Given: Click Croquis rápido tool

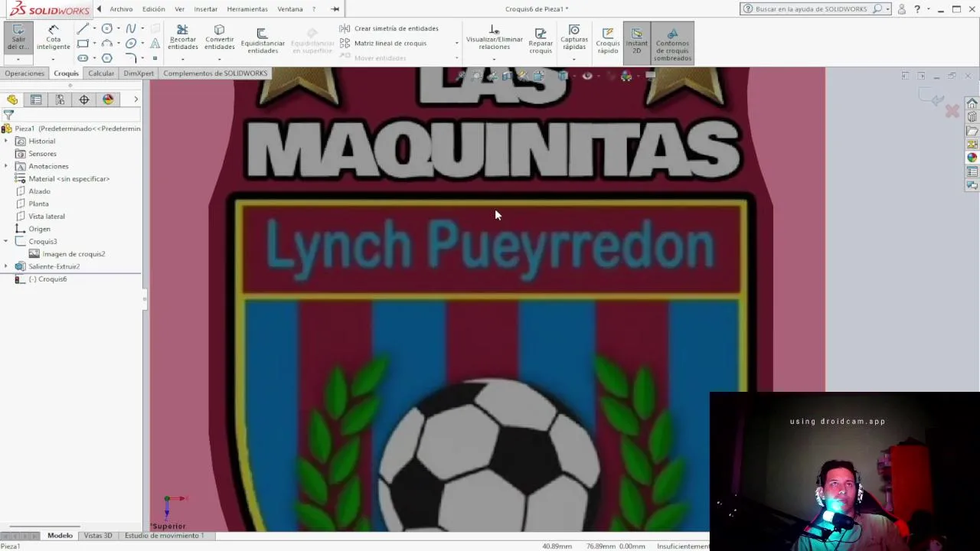Looking at the screenshot, I should [608, 41].
